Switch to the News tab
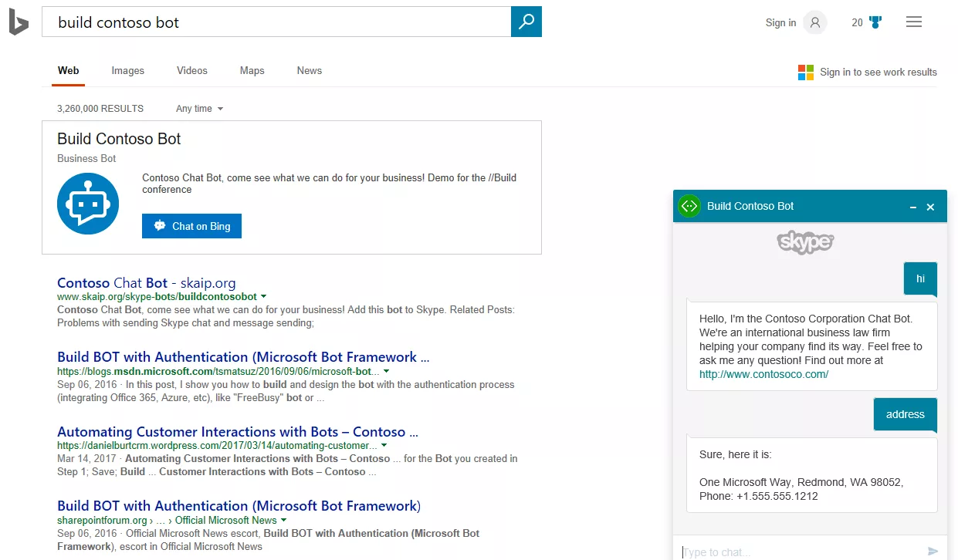Viewport: 958px width, 560px height. 310,70
